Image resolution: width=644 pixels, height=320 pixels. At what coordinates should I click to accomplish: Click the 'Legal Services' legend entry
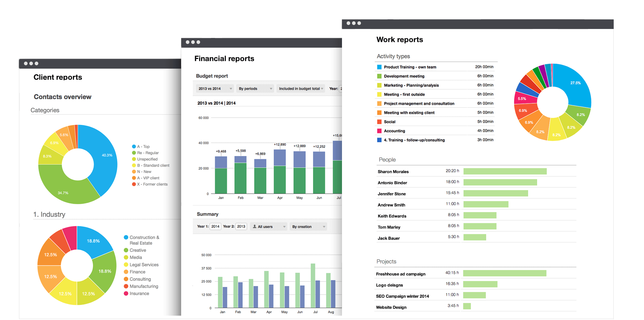point(141,265)
